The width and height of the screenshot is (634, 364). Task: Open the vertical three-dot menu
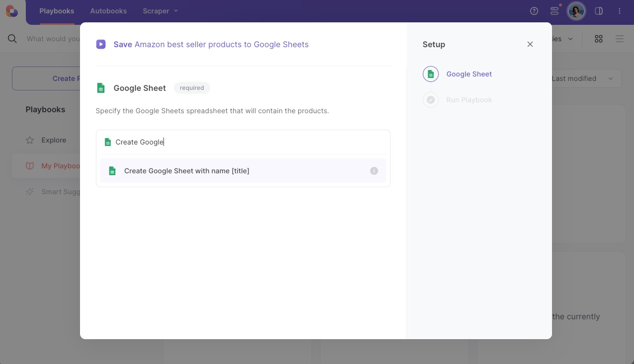[620, 11]
